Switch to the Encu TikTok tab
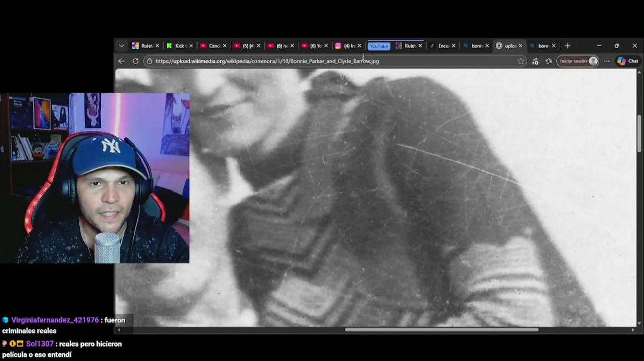The width and height of the screenshot is (644, 361). tap(442, 46)
